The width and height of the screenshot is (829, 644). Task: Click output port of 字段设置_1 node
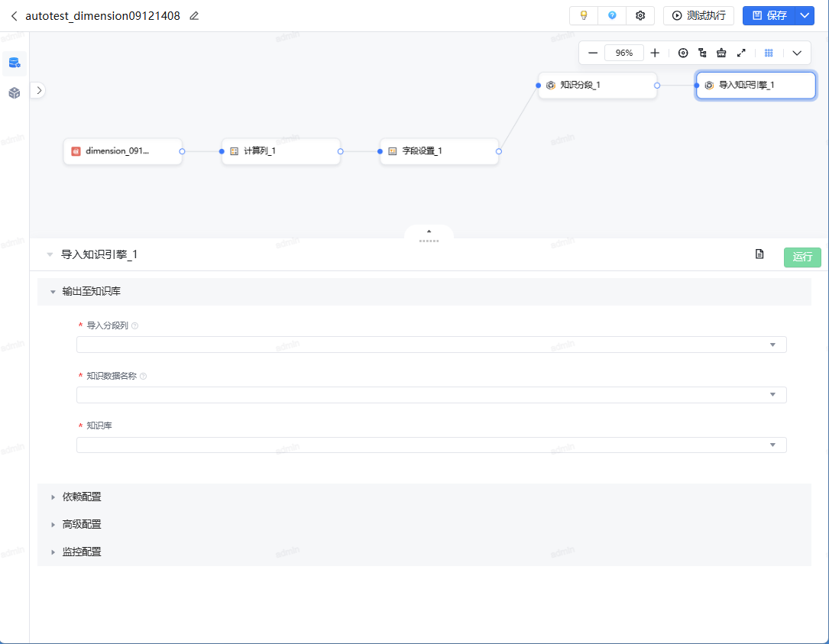(x=499, y=151)
